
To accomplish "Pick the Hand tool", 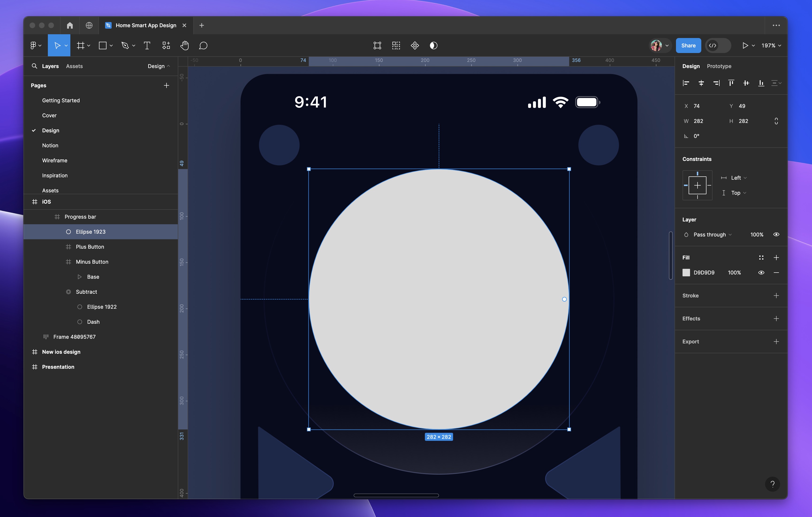I will pos(185,45).
